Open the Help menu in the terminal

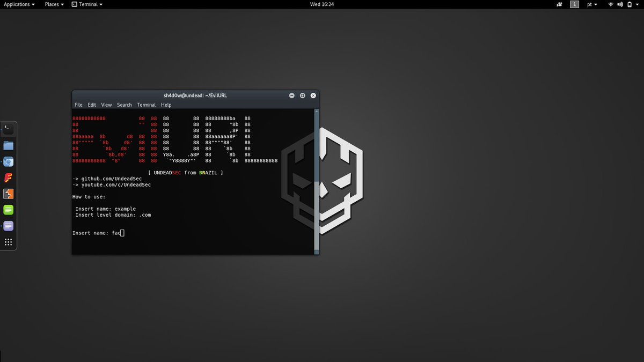166,105
